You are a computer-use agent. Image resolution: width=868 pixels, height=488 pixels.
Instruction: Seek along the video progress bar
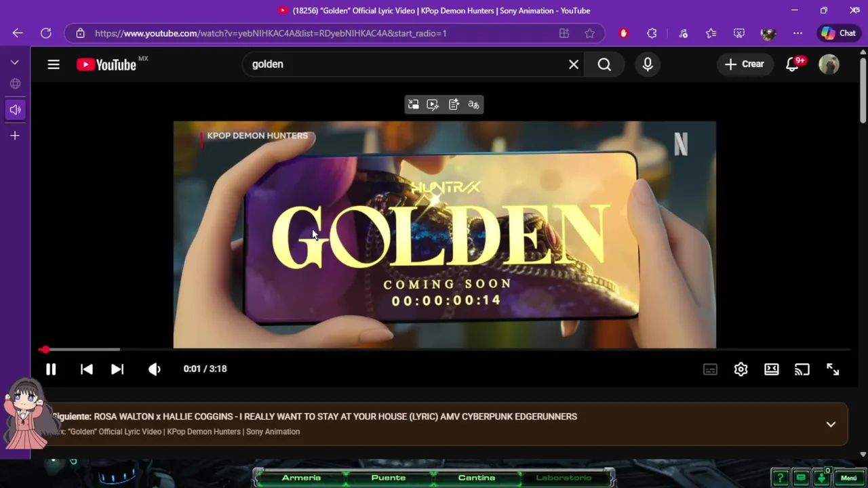[444, 350]
